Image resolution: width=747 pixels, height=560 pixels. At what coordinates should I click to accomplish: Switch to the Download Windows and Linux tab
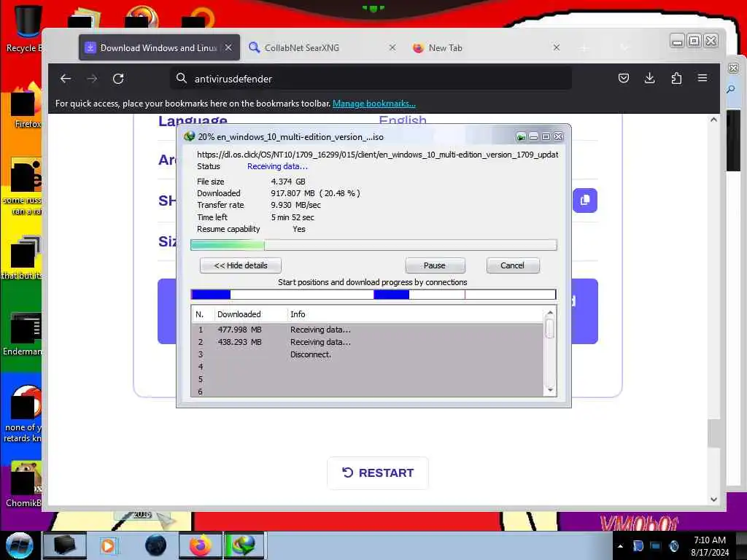[159, 47]
